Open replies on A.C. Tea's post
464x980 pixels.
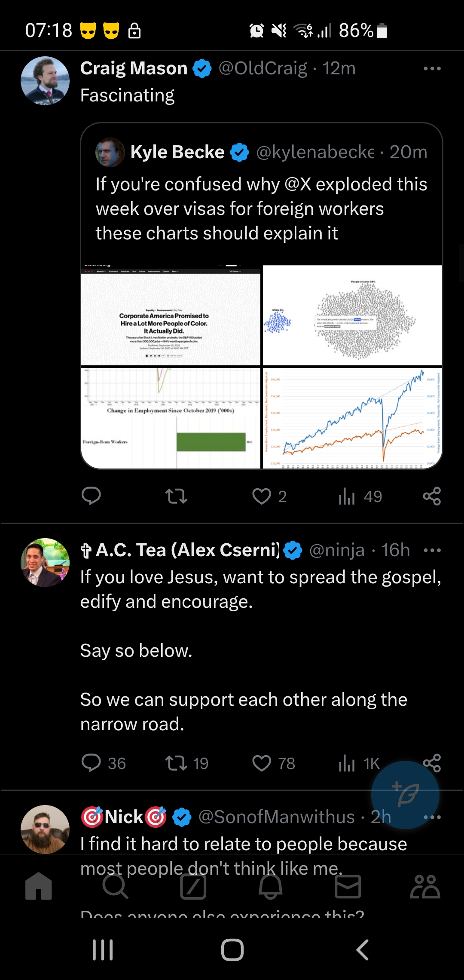[104, 763]
